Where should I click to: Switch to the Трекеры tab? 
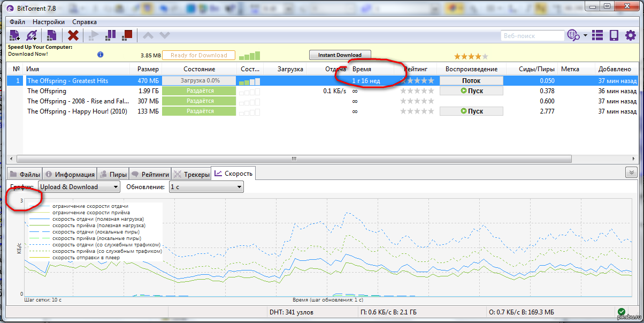[191, 174]
